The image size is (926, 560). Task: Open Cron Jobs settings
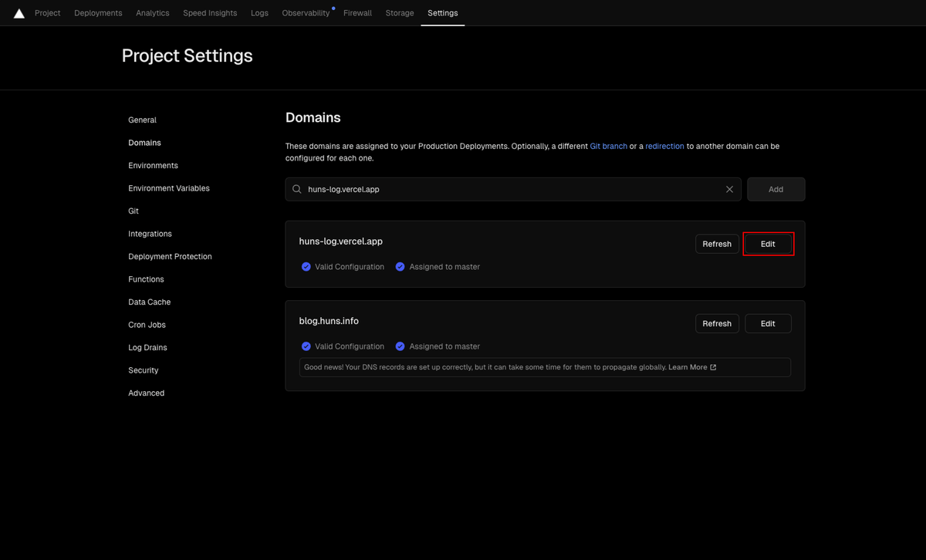pyautogui.click(x=147, y=325)
